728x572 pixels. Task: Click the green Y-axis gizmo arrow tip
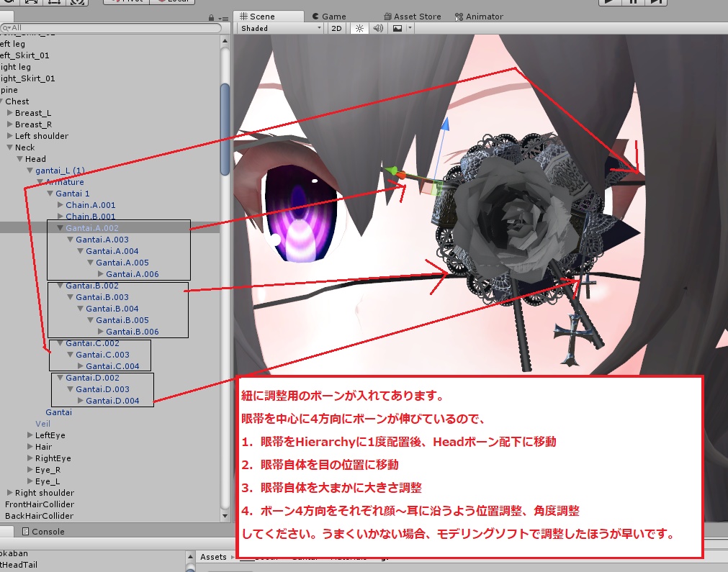(390, 171)
